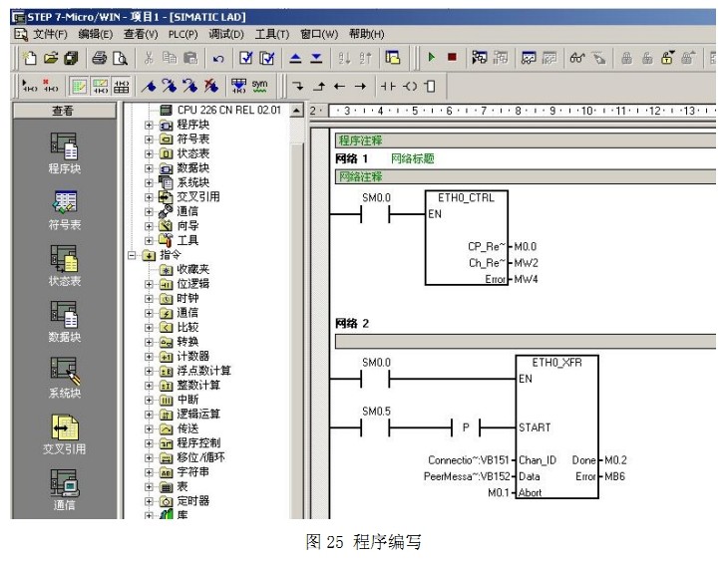Select 移位/循环 instruction folder

(x=201, y=457)
